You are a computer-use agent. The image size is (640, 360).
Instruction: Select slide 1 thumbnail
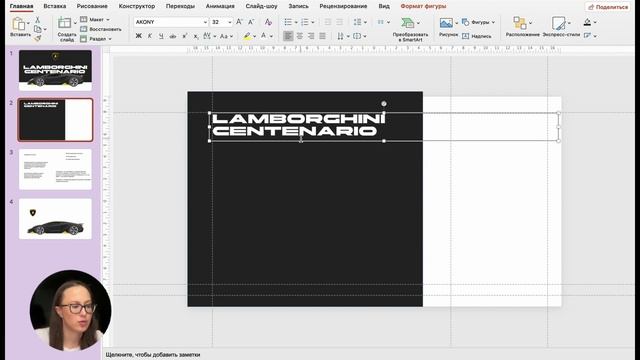point(56,70)
